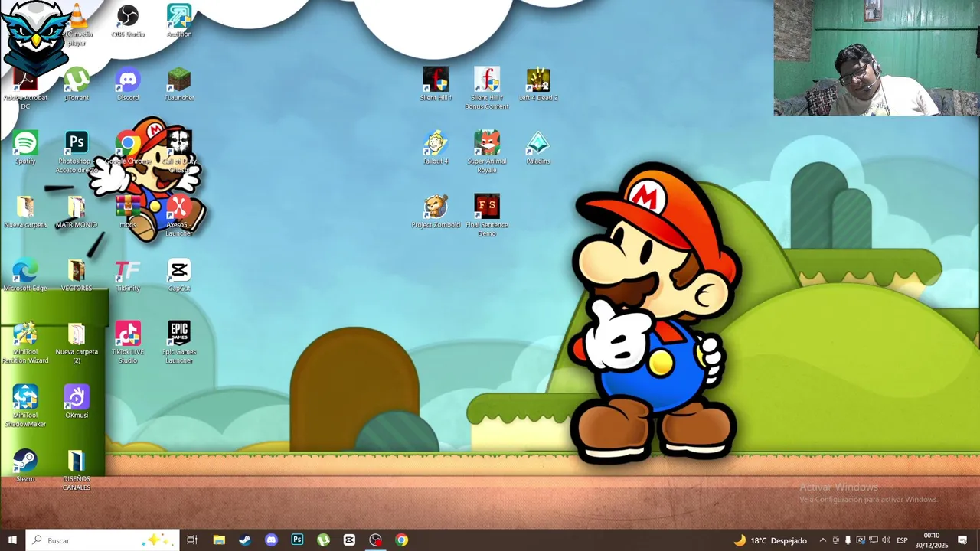Open Task View from the taskbar

click(x=192, y=540)
